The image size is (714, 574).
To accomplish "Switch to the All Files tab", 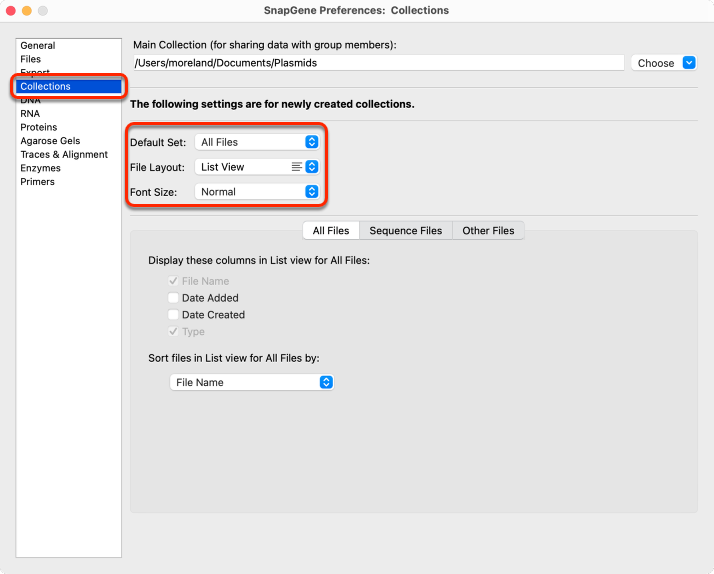I will coord(331,231).
